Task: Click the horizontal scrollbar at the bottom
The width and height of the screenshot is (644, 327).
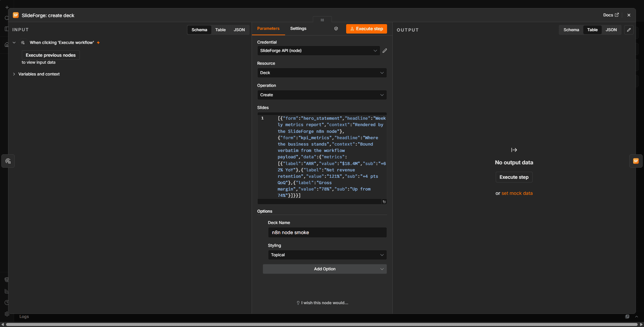Action: pos(322,325)
